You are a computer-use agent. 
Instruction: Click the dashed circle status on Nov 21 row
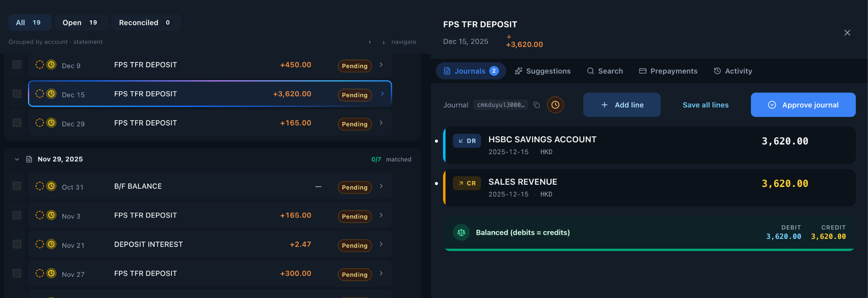coord(40,244)
